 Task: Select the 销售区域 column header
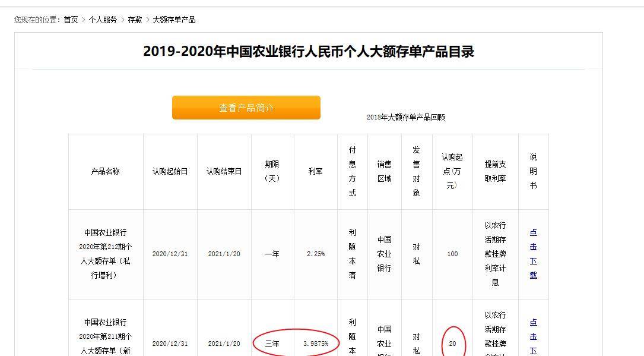click(x=385, y=171)
